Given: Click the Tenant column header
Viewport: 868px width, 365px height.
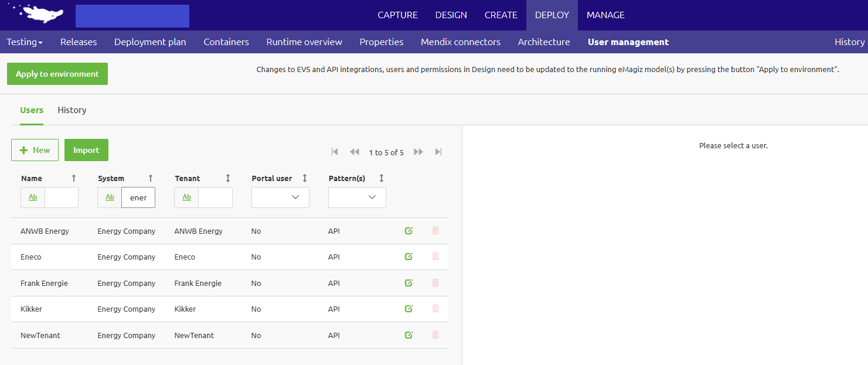Looking at the screenshot, I should (x=187, y=178).
